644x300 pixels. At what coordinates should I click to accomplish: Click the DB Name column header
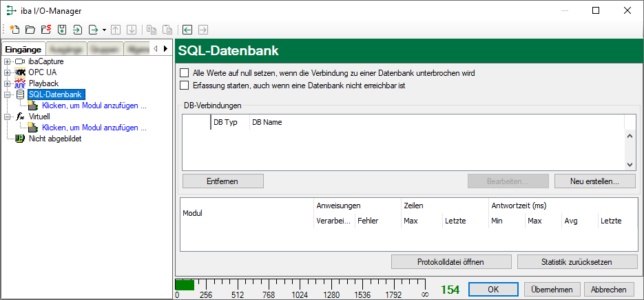click(437, 122)
